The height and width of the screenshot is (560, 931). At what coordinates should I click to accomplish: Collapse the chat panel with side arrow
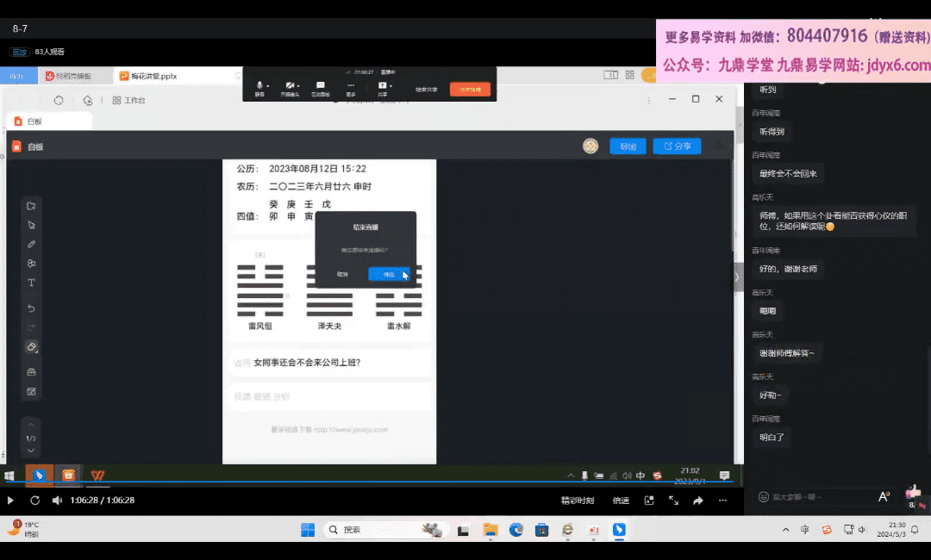[x=736, y=277]
